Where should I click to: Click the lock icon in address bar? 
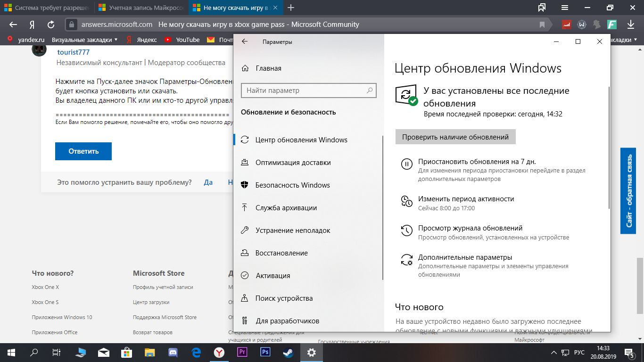pyautogui.click(x=71, y=25)
